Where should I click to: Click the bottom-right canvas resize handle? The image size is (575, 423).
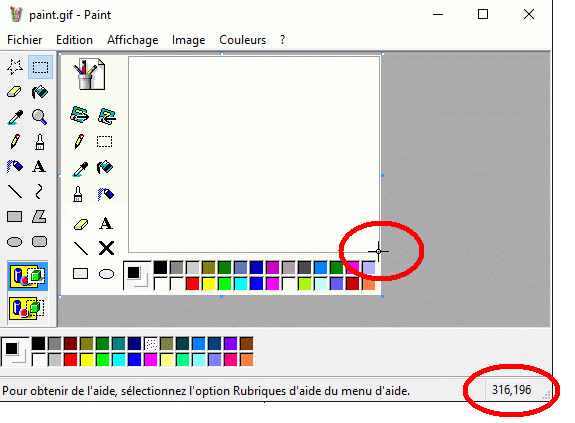pyautogui.click(x=382, y=296)
